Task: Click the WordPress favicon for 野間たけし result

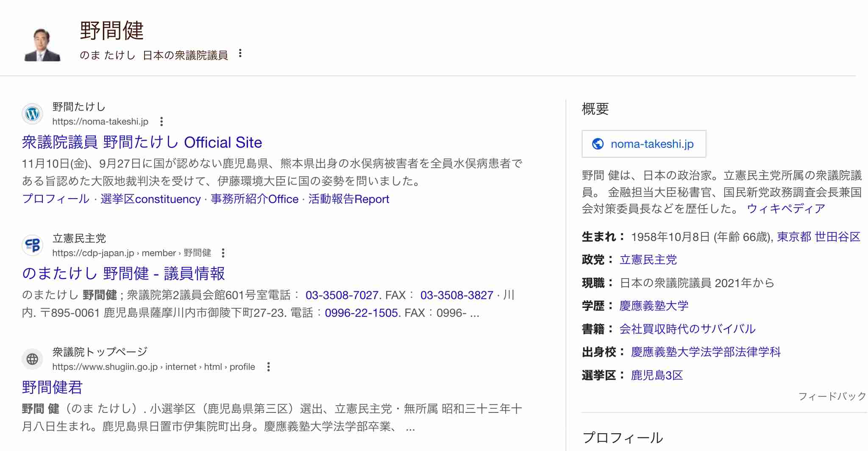Action: coord(33,114)
